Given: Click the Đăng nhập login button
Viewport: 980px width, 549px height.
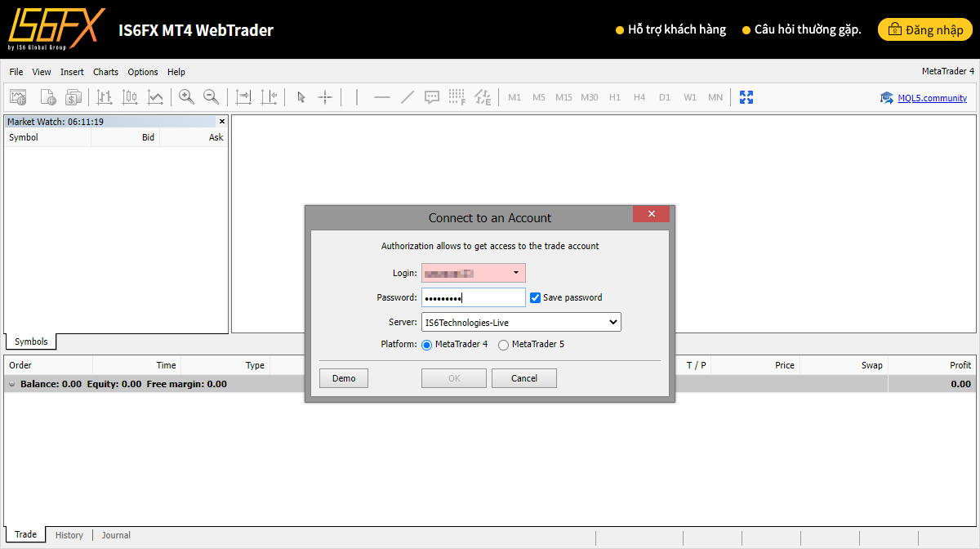Looking at the screenshot, I should (925, 30).
